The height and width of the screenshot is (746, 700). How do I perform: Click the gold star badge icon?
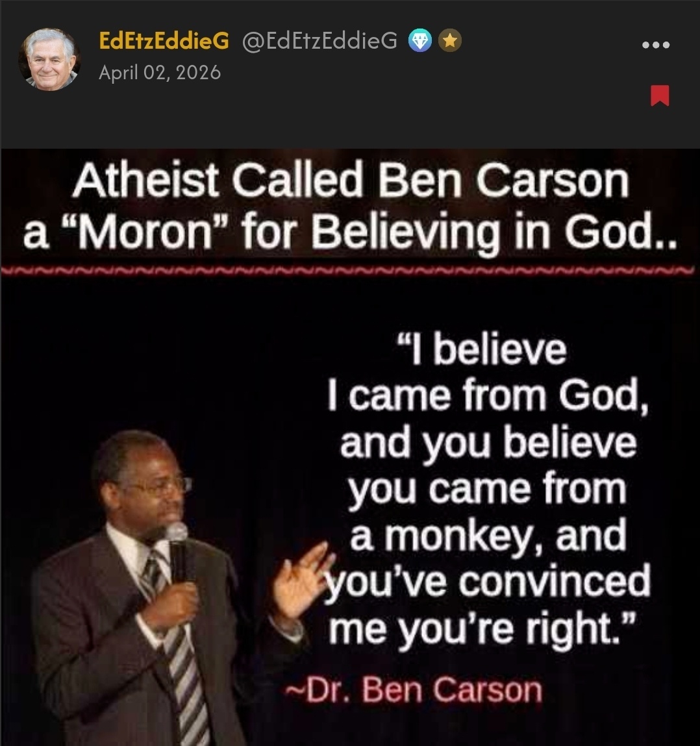450,41
